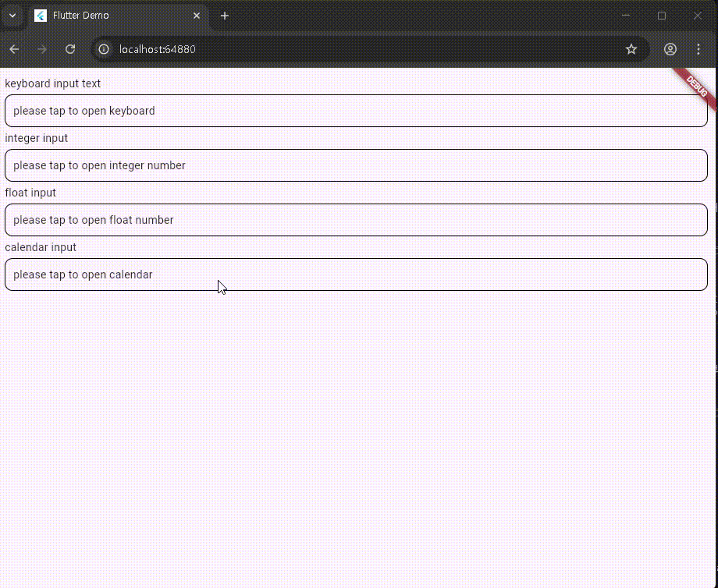Tap the keyboard input text field
Viewport: 718px width, 588px height.
pyautogui.click(x=356, y=111)
